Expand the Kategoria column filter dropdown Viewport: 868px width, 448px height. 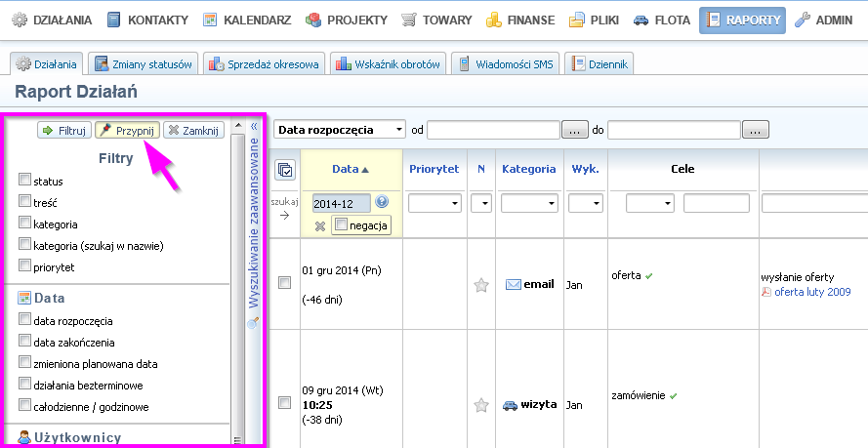pyautogui.click(x=529, y=203)
